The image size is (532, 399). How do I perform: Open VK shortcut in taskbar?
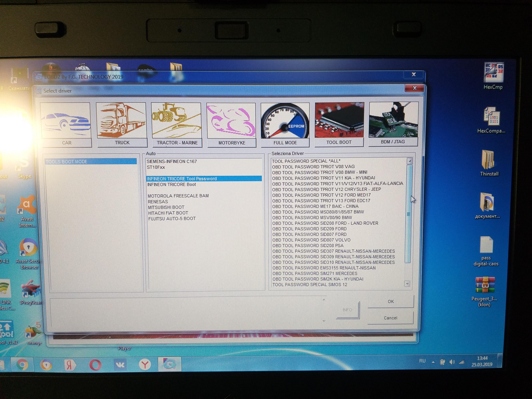(x=120, y=365)
